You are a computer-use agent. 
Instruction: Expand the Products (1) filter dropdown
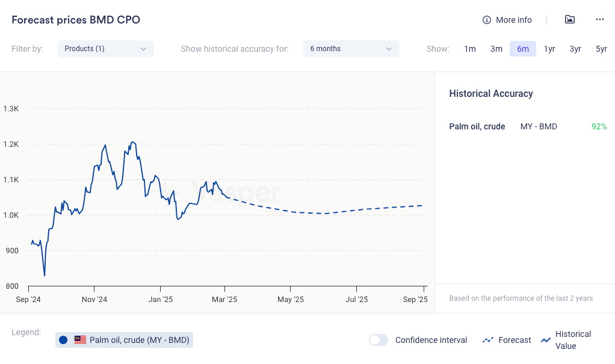(106, 49)
